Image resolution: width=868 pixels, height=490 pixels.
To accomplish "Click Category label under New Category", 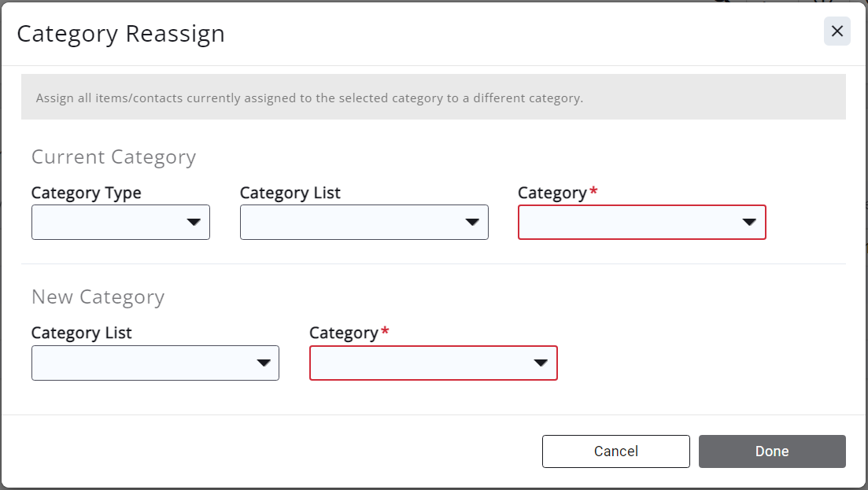I will (x=343, y=333).
